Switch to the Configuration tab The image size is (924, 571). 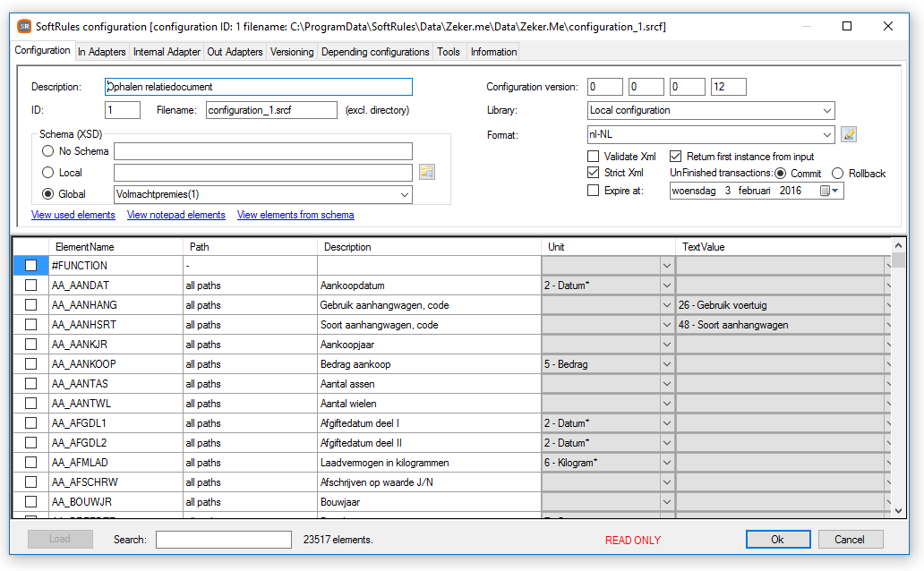42,51
